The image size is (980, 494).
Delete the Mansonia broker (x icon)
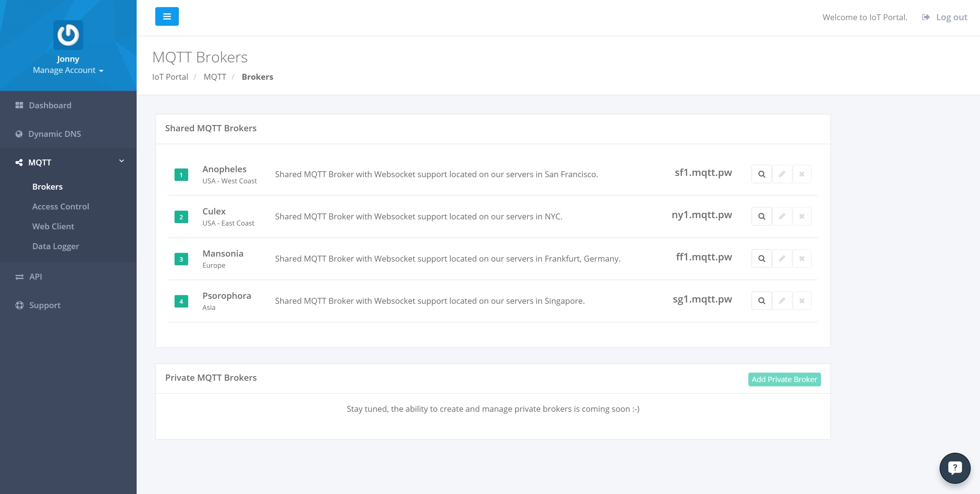801,258
